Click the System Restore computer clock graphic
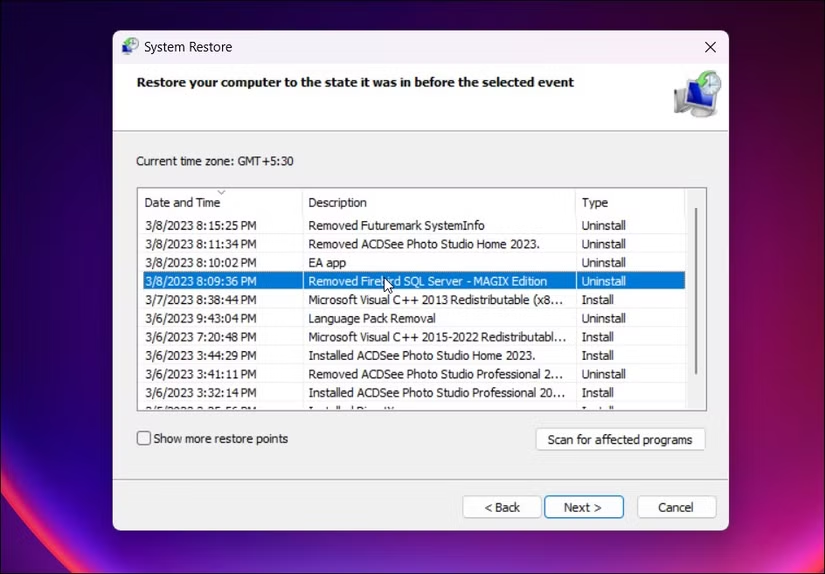The height and width of the screenshot is (574, 825). point(697,94)
